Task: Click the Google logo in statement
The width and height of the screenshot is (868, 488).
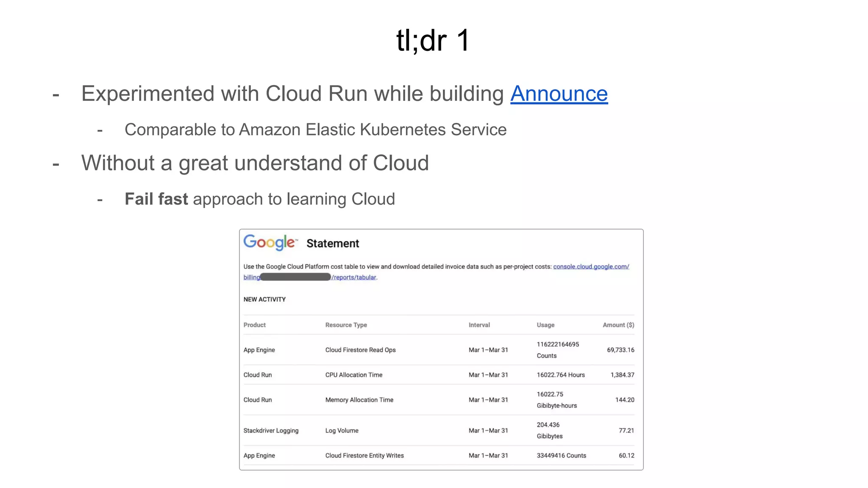Action: (270, 243)
